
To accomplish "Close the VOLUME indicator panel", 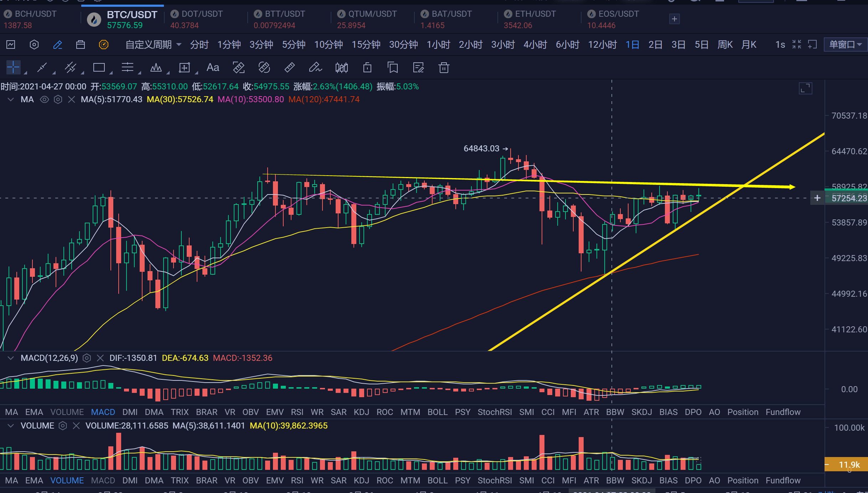I will [x=76, y=426].
